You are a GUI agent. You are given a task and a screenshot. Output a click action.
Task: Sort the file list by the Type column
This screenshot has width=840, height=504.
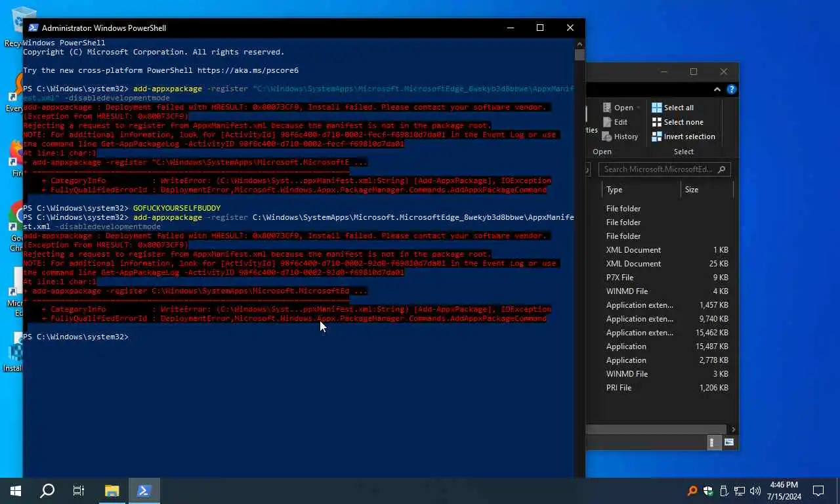point(641,190)
